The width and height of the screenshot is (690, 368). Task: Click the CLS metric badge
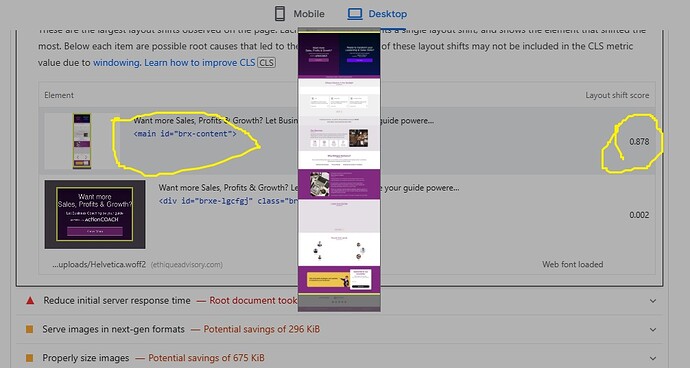click(267, 63)
